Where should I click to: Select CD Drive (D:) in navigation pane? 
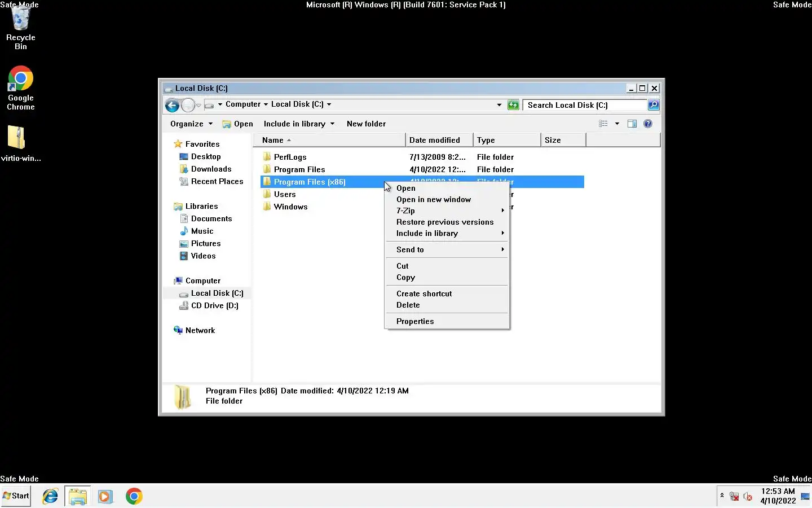(214, 305)
